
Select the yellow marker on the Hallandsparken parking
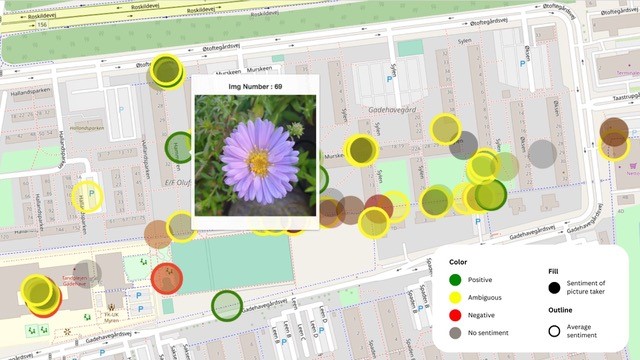(x=87, y=197)
